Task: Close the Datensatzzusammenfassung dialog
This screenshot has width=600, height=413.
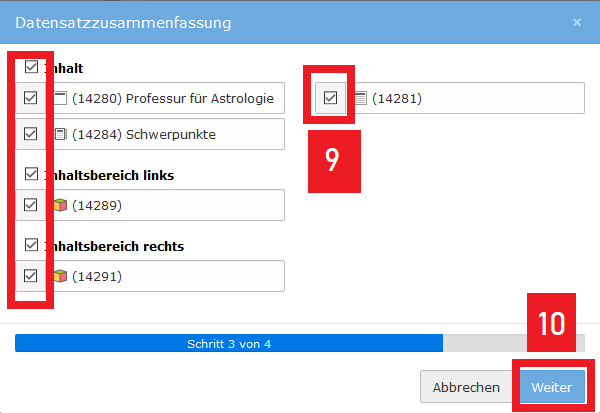Action: point(576,21)
